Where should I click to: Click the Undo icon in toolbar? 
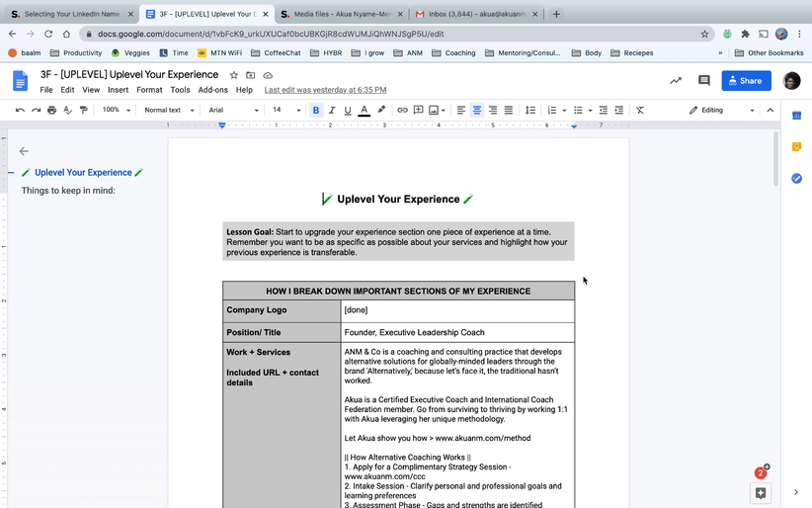click(20, 110)
